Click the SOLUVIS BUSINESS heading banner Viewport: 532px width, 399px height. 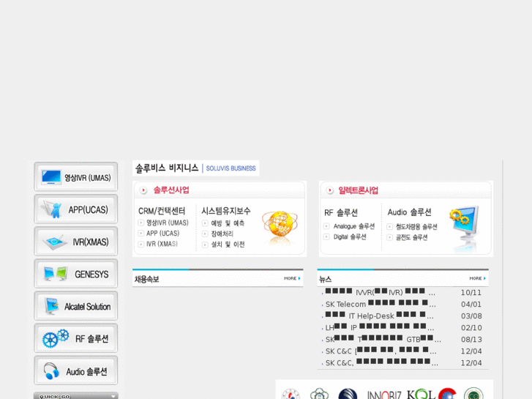pos(195,168)
